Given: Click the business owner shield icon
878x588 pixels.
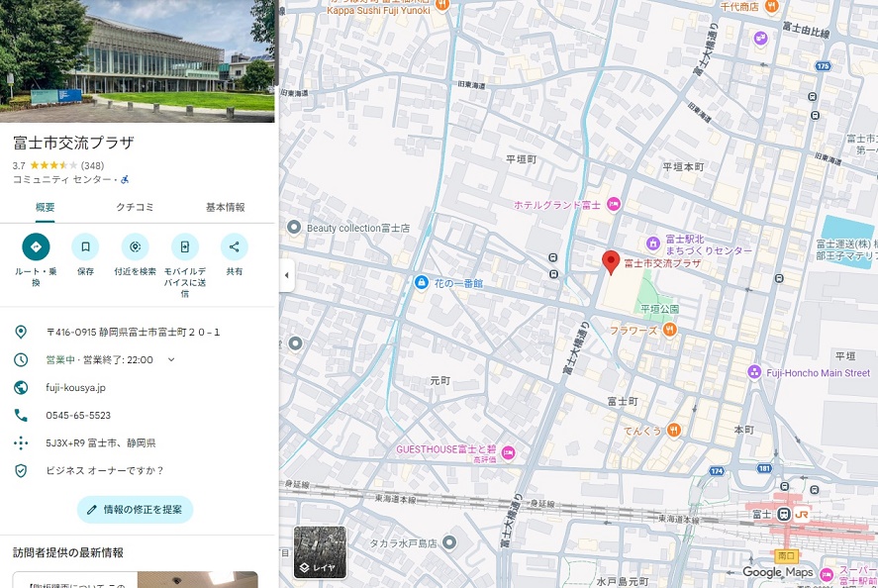Looking at the screenshot, I should click(21, 470).
